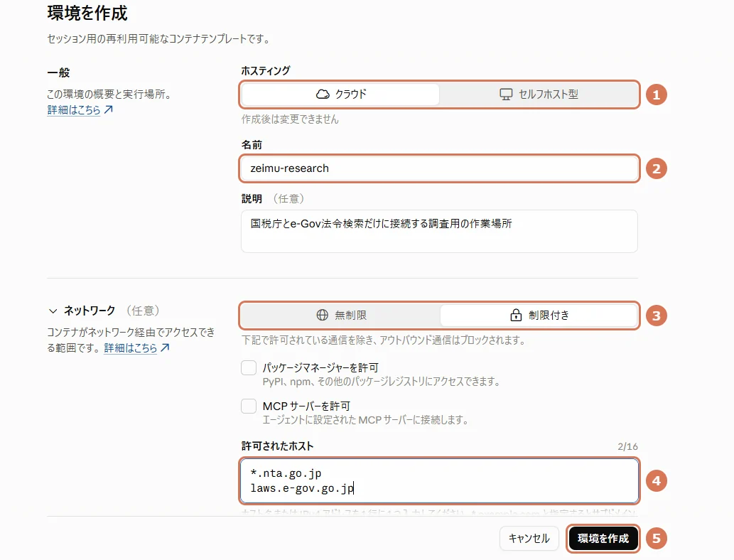The width and height of the screenshot is (734, 560).
Task: Click the 環境を作成 page heading
Action: pos(87,13)
